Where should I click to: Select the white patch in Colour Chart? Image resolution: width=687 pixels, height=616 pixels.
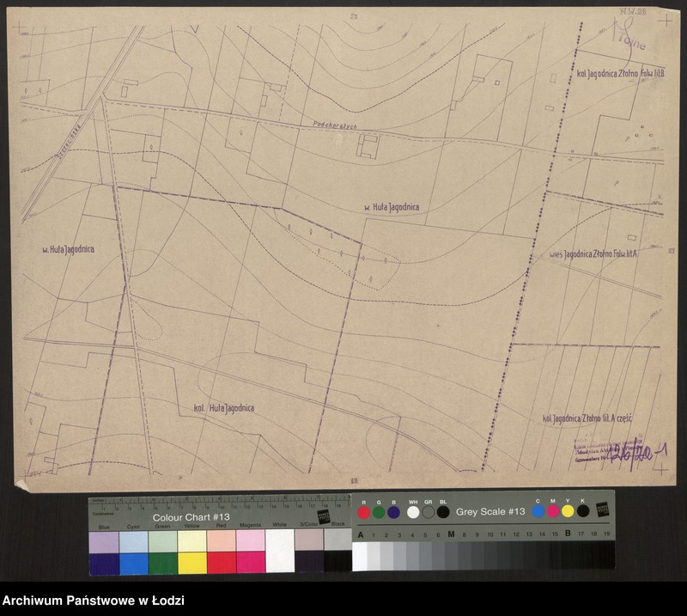(x=279, y=551)
